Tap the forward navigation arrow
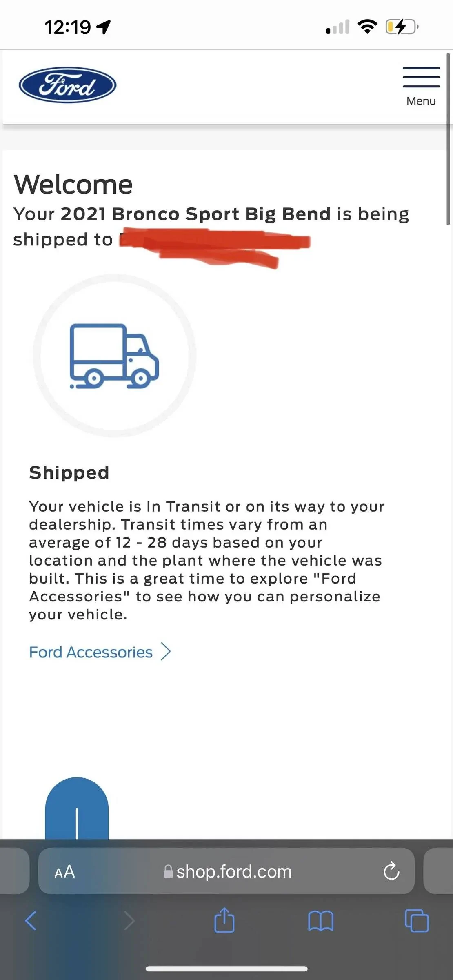453x980 pixels. (x=129, y=921)
